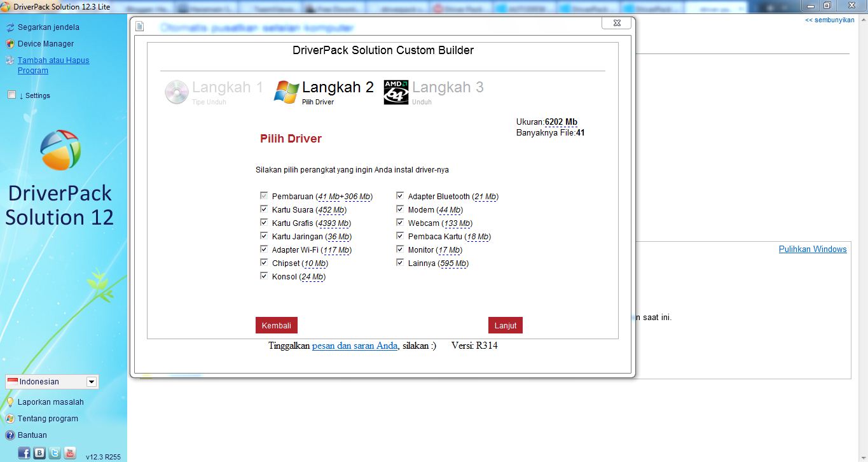Click the Langkah 2 step tab
This screenshot has height=462, width=868.
[x=324, y=92]
